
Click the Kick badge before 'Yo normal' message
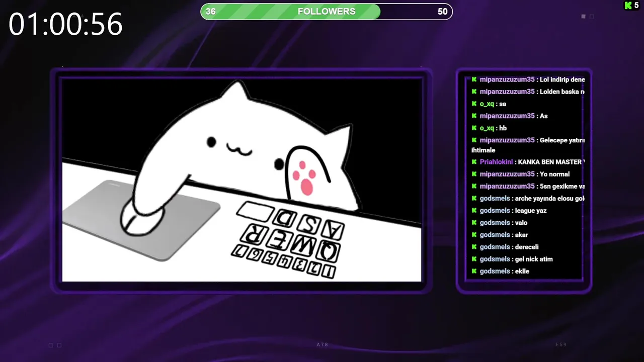[x=474, y=174]
